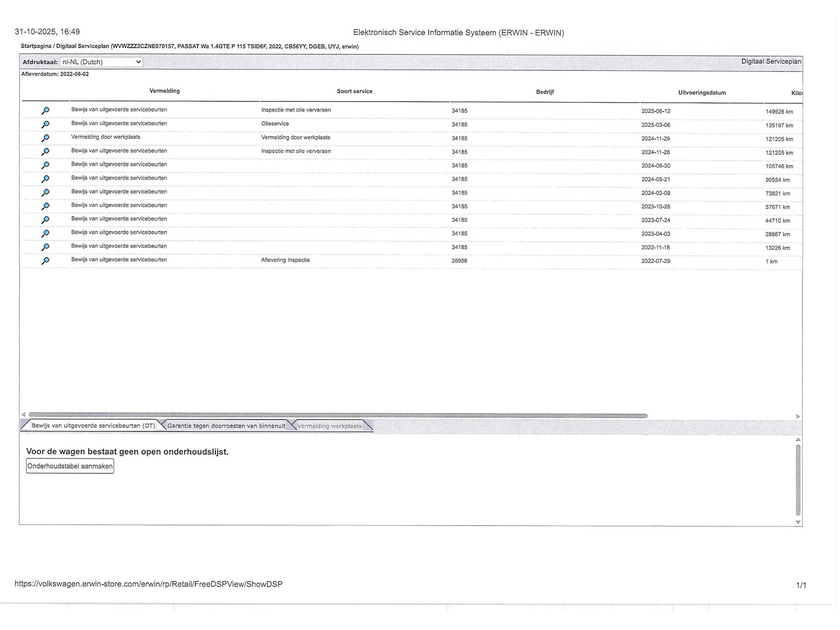Click magnifier for the 13226 km entry
Image resolution: width=840 pixels, height=630 pixels.
click(x=45, y=247)
